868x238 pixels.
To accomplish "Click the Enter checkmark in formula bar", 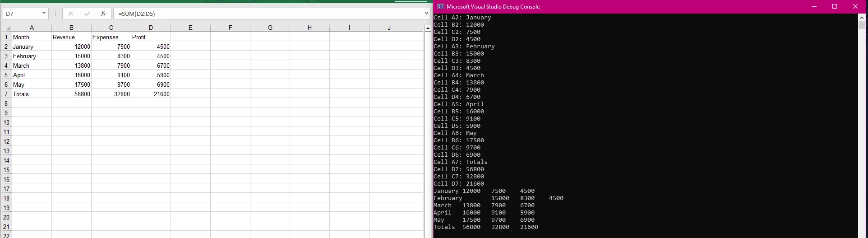I will point(87,14).
